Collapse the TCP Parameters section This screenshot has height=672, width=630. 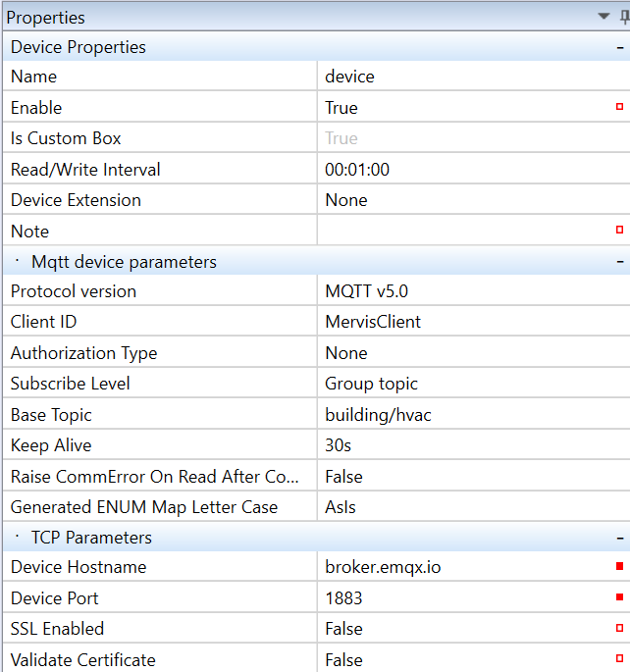point(619,538)
